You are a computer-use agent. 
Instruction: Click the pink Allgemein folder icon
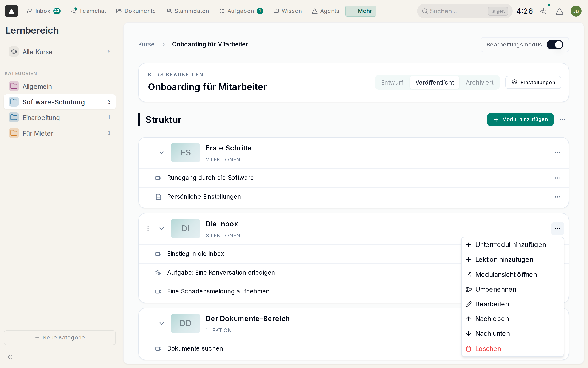(x=14, y=86)
